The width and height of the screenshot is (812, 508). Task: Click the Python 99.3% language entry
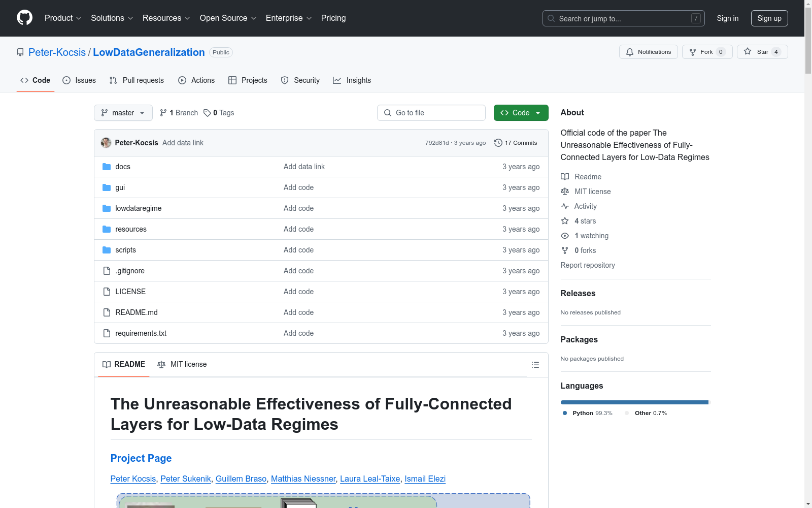(588, 413)
